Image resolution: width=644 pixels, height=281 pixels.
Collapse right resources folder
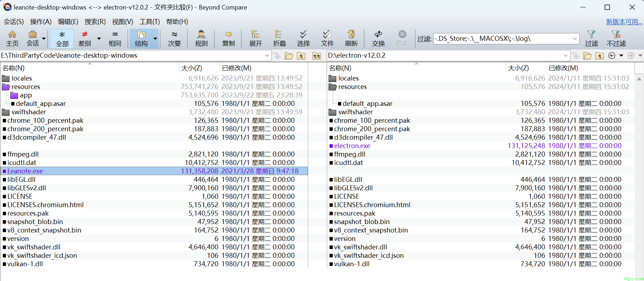pos(333,87)
